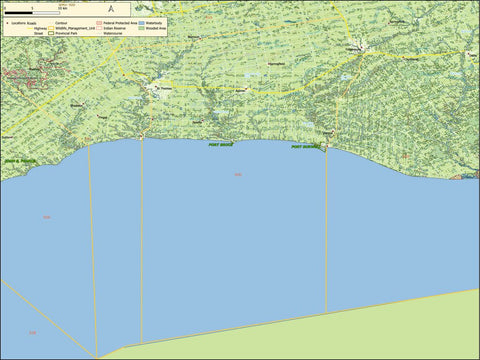480x360 pixels.
Task: Click the JOHN E. PEARCE park label
Action: [20, 161]
